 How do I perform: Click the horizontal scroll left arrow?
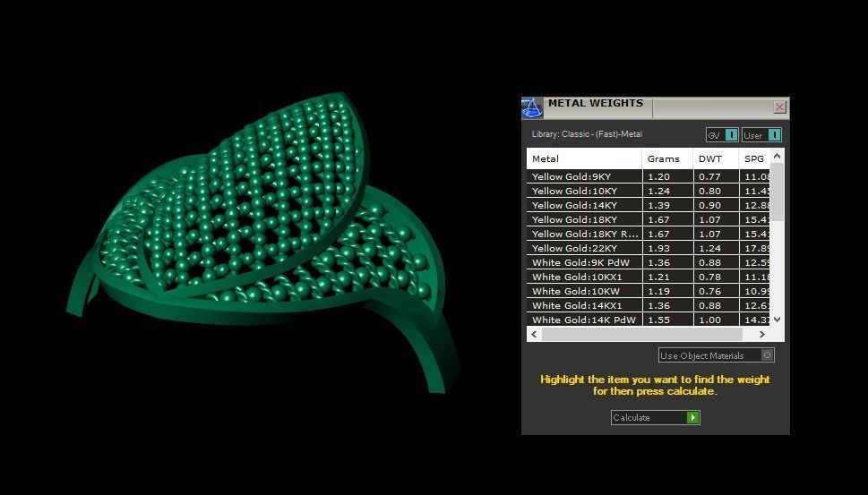tap(534, 334)
